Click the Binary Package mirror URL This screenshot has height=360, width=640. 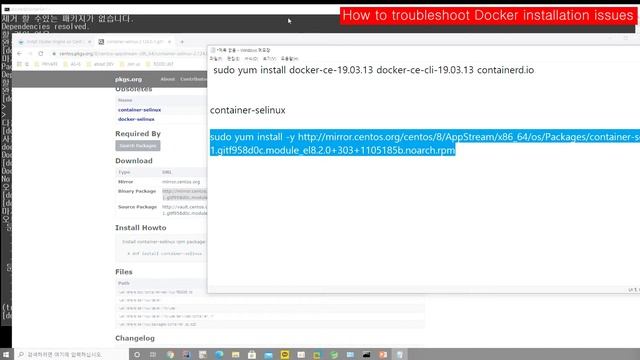point(184,194)
